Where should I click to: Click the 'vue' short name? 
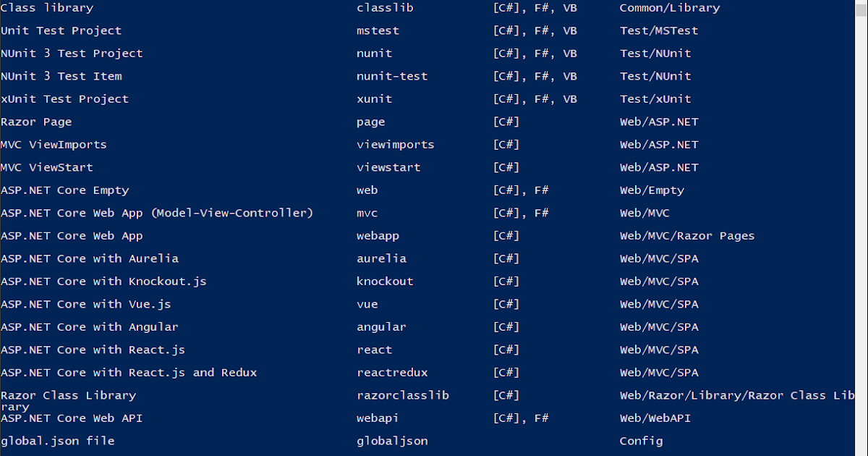pyautogui.click(x=367, y=304)
